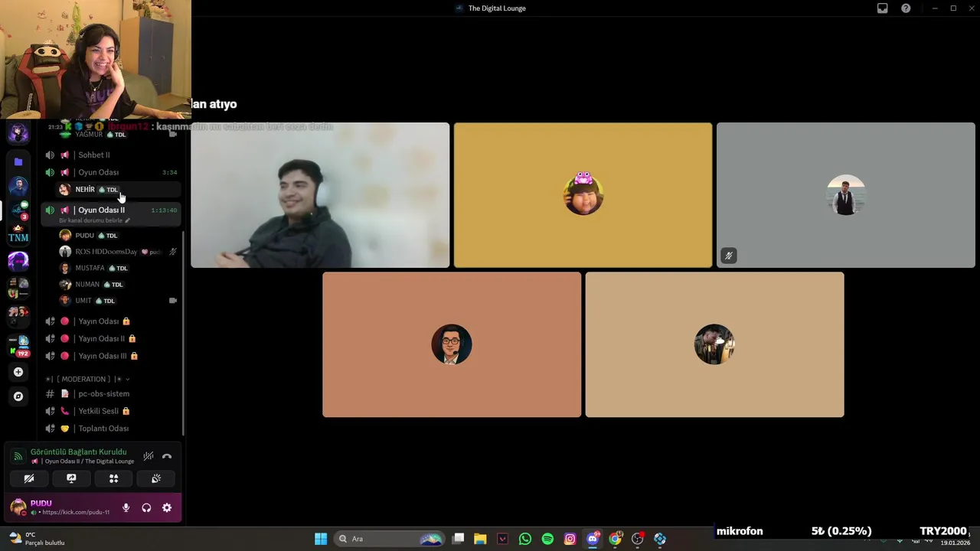Image resolution: width=980 pixels, height=551 pixels.
Task: Click Görüntülü Bağlantı Kuruldu status text
Action: (x=78, y=452)
